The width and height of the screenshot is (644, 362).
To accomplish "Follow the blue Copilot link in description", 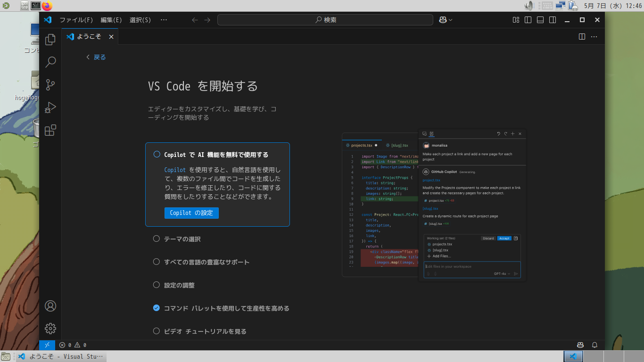I will pos(175,170).
